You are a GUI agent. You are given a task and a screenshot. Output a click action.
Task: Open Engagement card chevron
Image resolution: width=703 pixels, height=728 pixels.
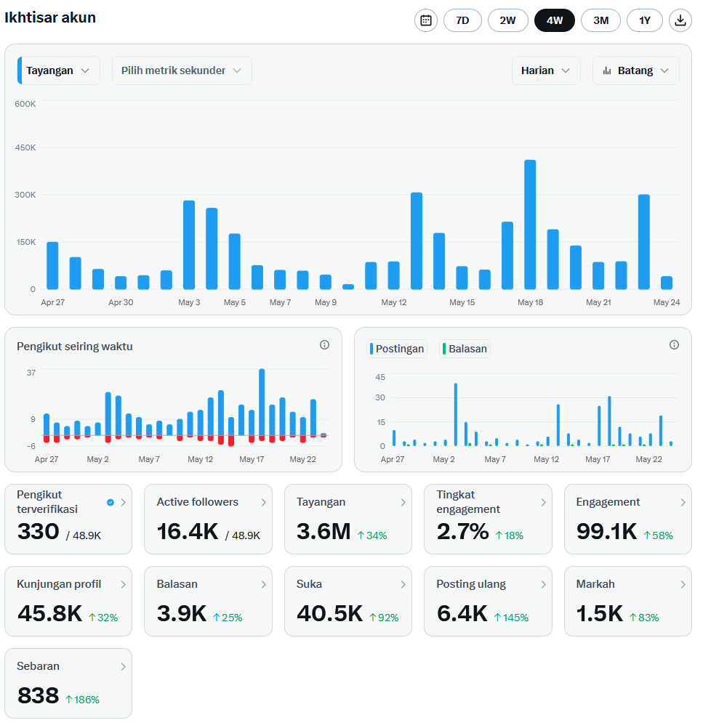point(683,502)
